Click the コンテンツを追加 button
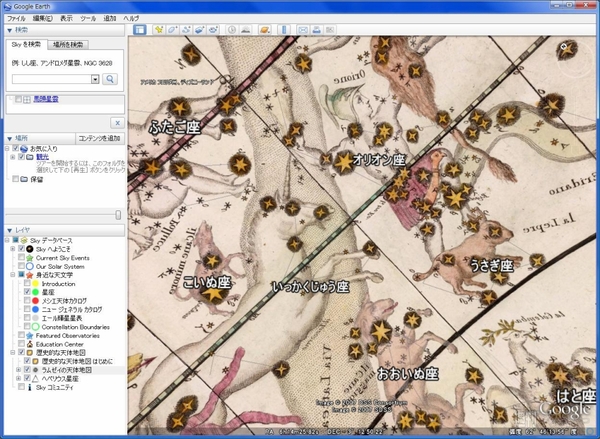This screenshot has height=439, width=600. tap(99, 138)
